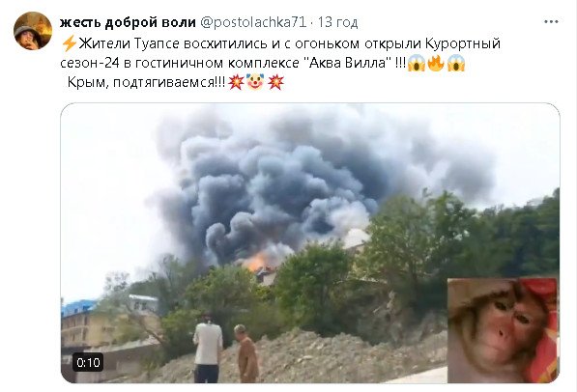The width and height of the screenshot is (577, 392).
Task: Open the three-dot more options menu
Action: point(551,22)
